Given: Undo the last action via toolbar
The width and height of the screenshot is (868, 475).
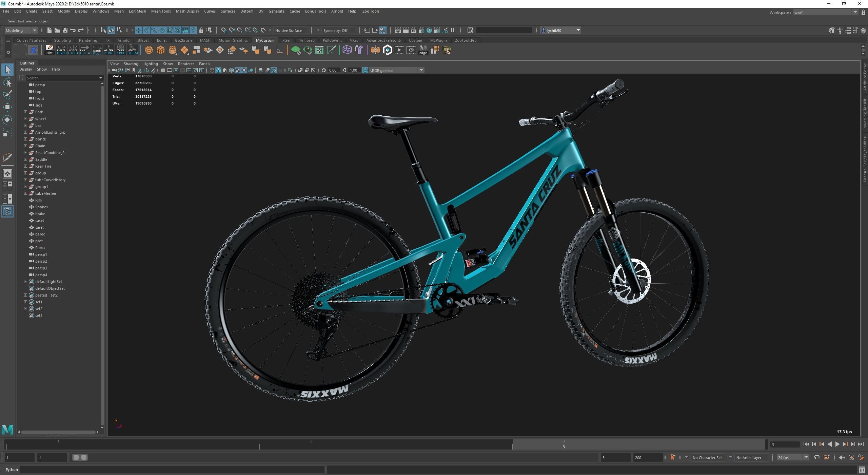Looking at the screenshot, I should click(x=73, y=30).
